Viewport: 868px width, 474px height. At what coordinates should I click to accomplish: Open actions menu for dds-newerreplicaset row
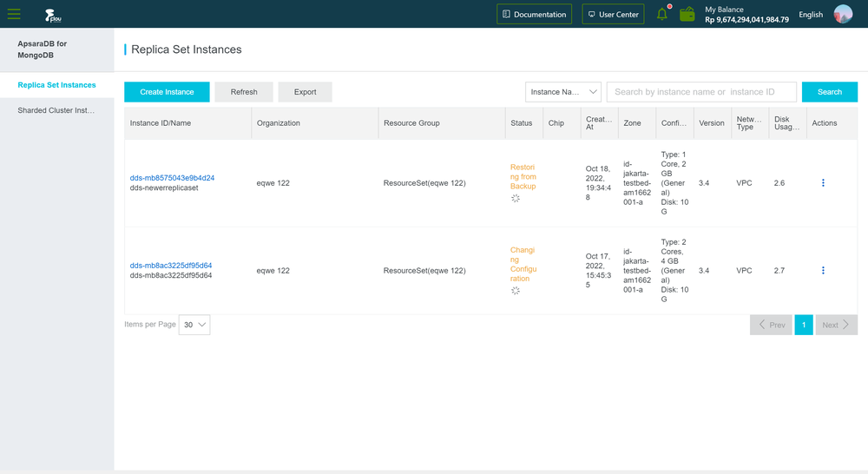coord(823,182)
